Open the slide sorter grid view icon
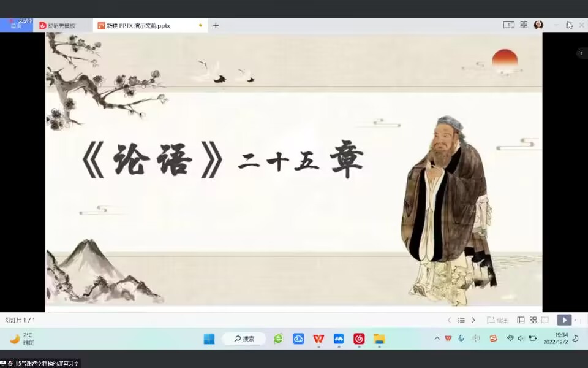The width and height of the screenshot is (588, 368). click(x=533, y=320)
